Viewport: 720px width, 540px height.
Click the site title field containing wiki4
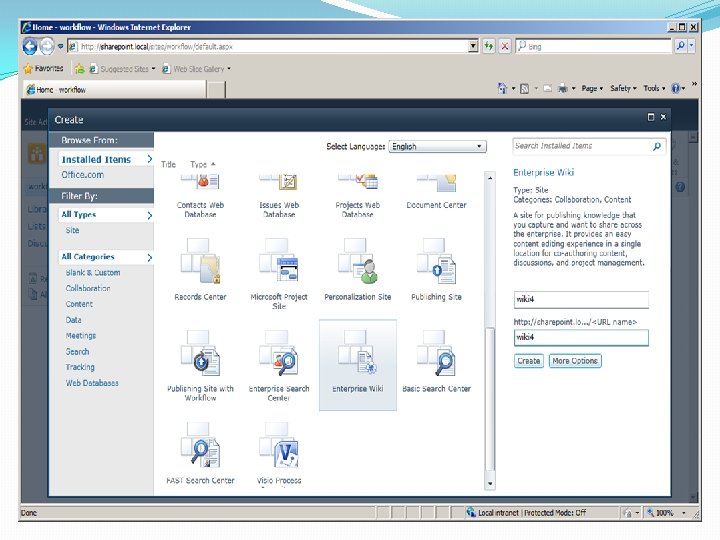[581, 299]
